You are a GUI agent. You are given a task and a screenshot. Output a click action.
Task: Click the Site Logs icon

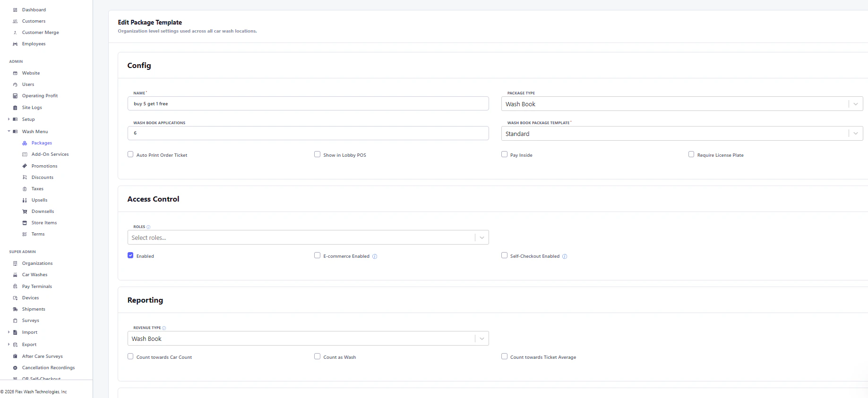point(15,108)
